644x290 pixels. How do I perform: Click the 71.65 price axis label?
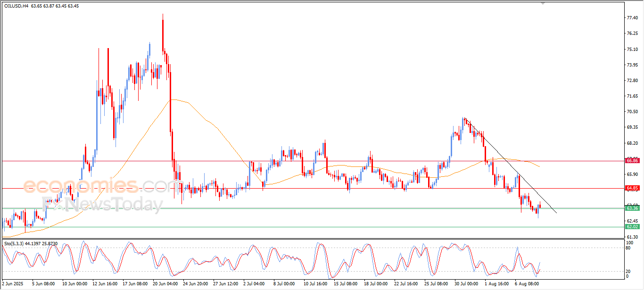pyautogui.click(x=633, y=96)
